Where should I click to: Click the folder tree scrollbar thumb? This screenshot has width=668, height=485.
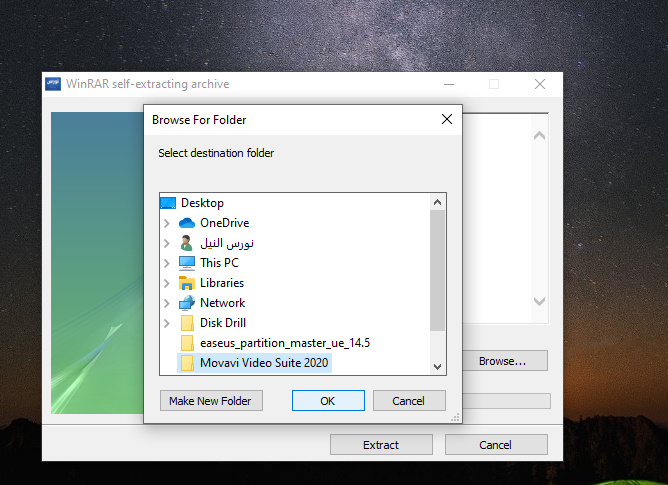coord(437,271)
